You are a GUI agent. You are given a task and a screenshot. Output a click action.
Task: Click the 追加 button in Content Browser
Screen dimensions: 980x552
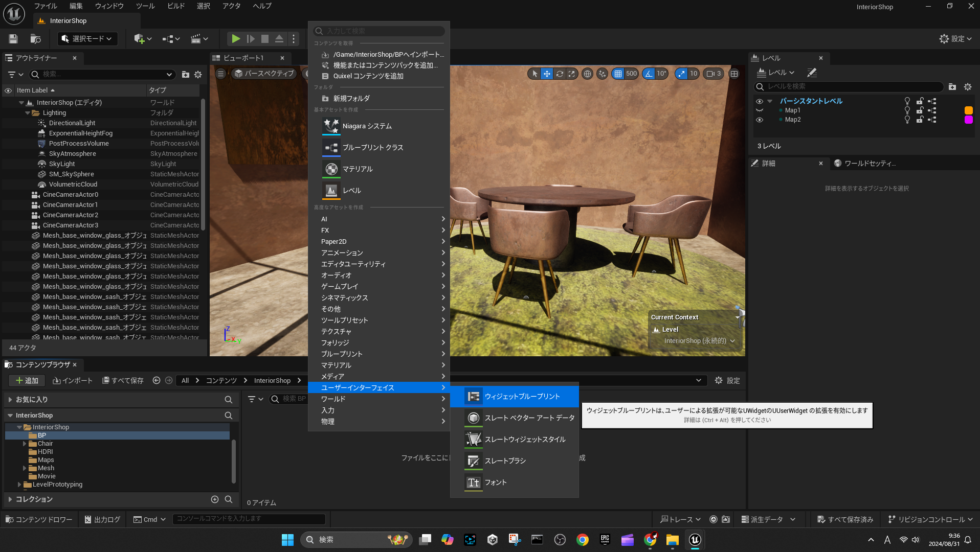[x=27, y=381]
